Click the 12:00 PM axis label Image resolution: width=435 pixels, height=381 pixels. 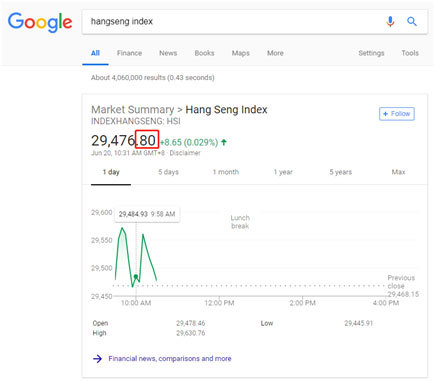[219, 303]
